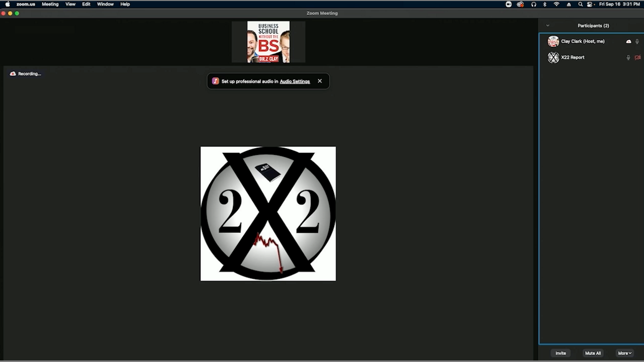The image size is (644, 362).
Task: Collapse the Participants panel chevron
Action: 548,26
